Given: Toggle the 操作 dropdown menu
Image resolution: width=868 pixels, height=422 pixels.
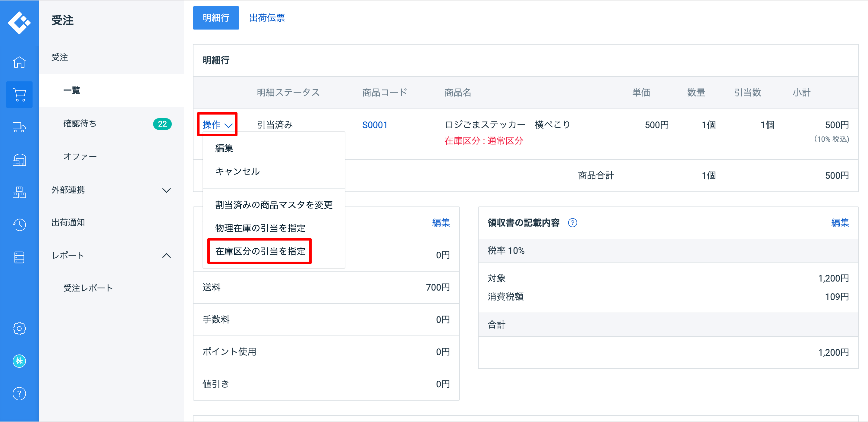Looking at the screenshot, I should (217, 125).
